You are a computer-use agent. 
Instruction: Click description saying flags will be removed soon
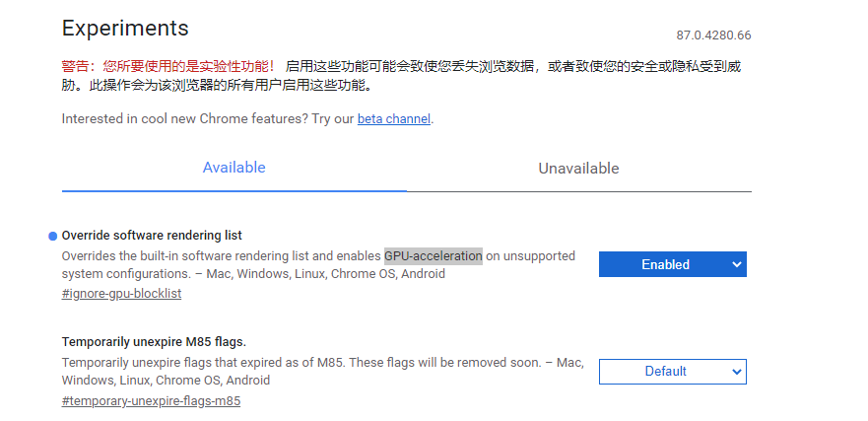tap(323, 371)
